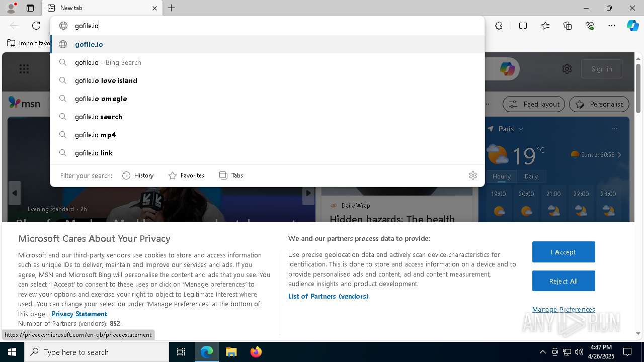The width and height of the screenshot is (644, 362).
Task: Choose gofile.io Bing Search suggestion
Action: coord(267,62)
